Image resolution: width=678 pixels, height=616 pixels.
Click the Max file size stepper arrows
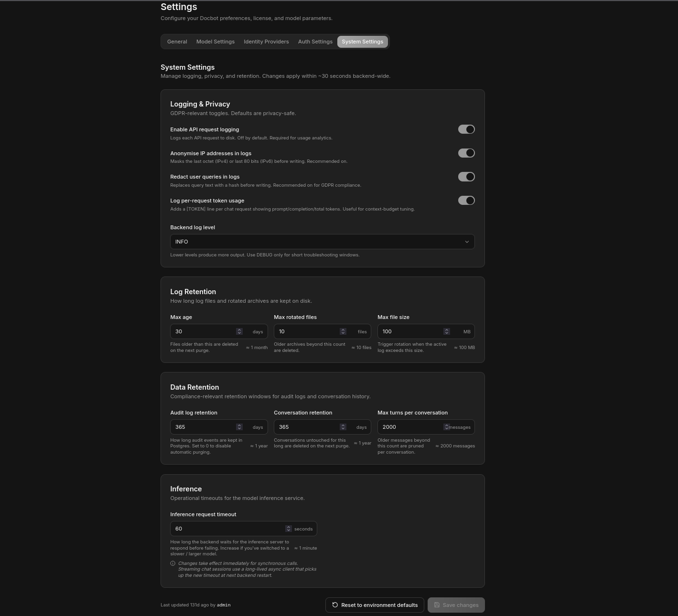447,331
